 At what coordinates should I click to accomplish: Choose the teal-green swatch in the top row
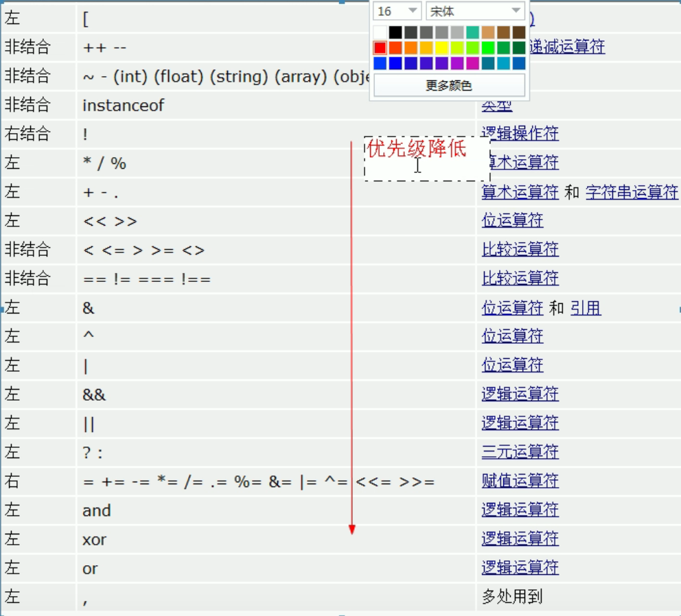pyautogui.click(x=472, y=32)
